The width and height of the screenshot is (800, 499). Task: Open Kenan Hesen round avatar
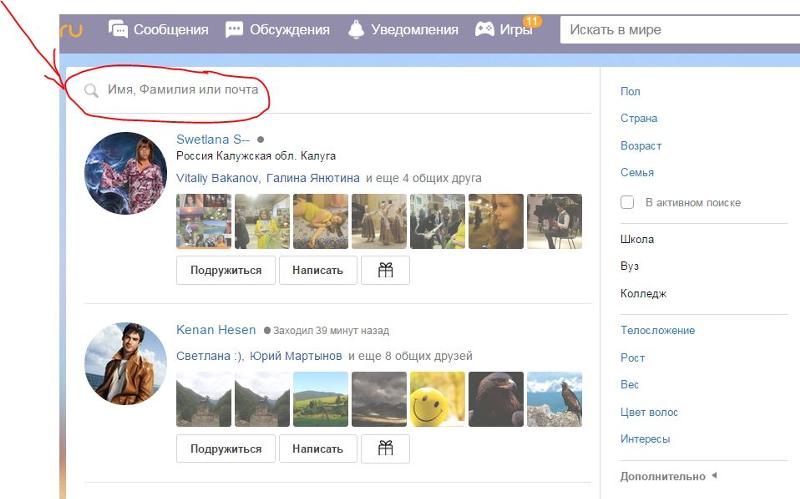(126, 363)
